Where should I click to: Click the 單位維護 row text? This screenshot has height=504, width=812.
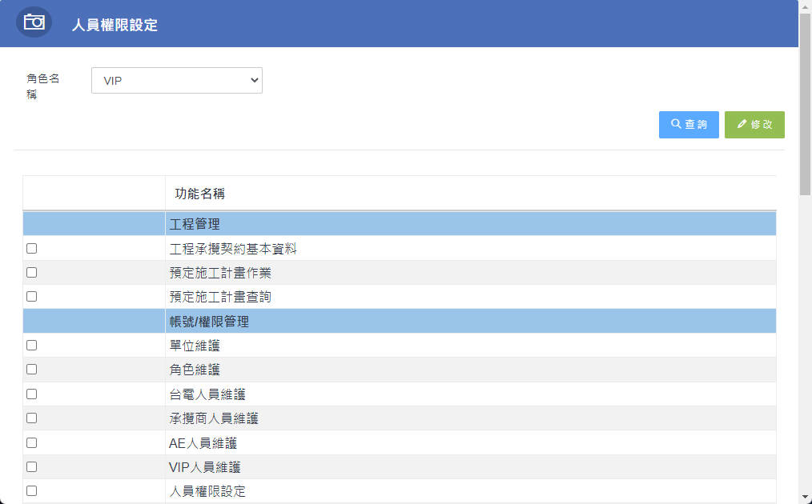(195, 346)
